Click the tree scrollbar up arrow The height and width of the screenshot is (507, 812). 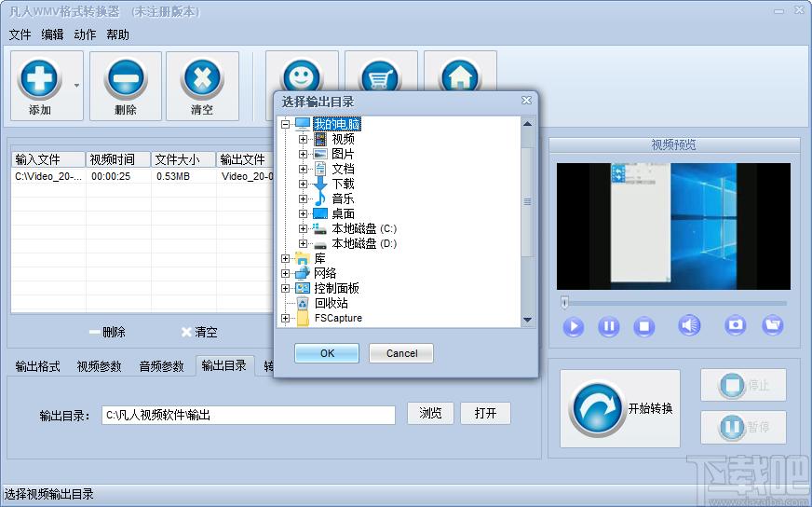527,124
